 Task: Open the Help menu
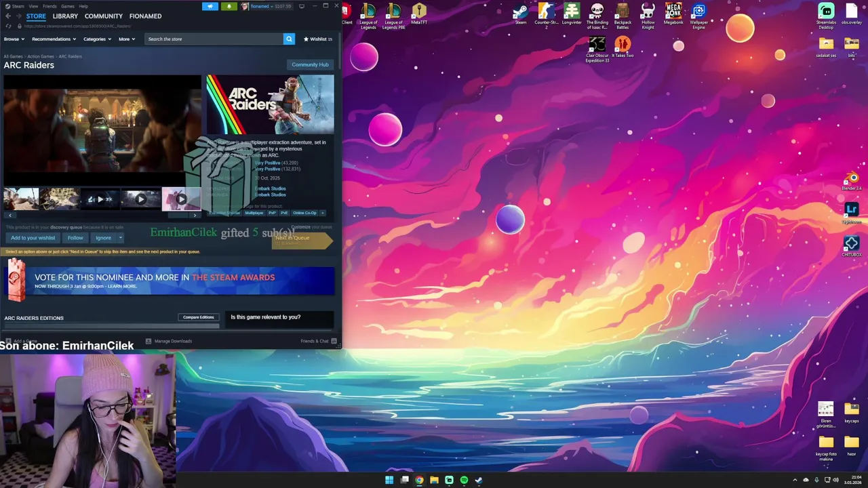[83, 6]
